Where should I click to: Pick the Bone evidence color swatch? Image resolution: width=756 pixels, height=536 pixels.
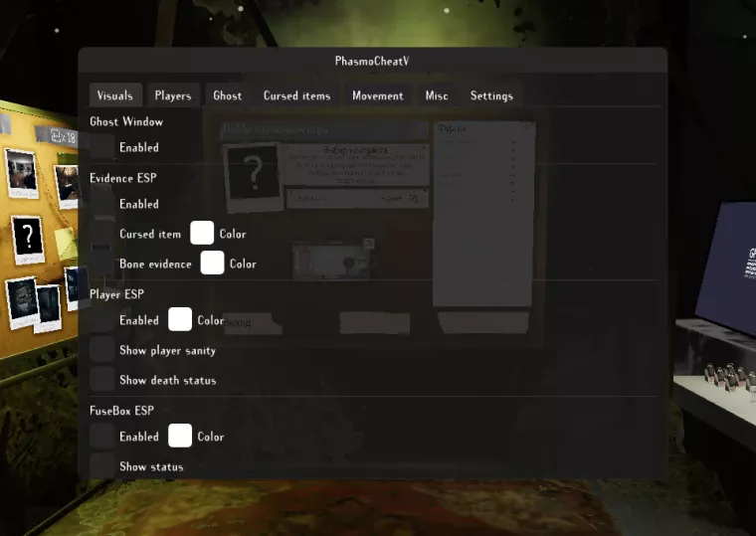[212, 264]
